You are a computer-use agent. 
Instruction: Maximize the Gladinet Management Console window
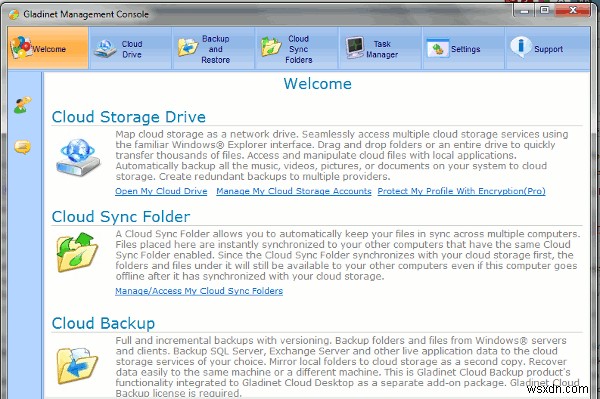pyautogui.click(x=545, y=10)
